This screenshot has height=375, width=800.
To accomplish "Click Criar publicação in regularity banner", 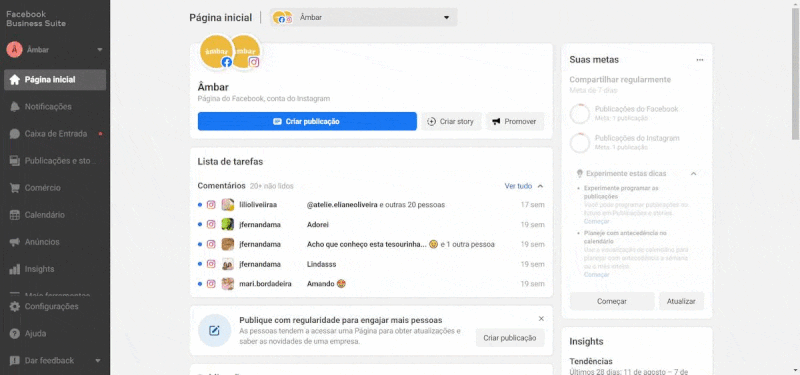I will (510, 338).
